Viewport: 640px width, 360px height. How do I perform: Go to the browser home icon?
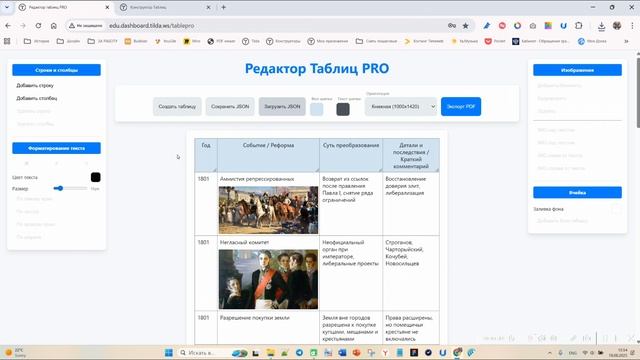point(53,26)
